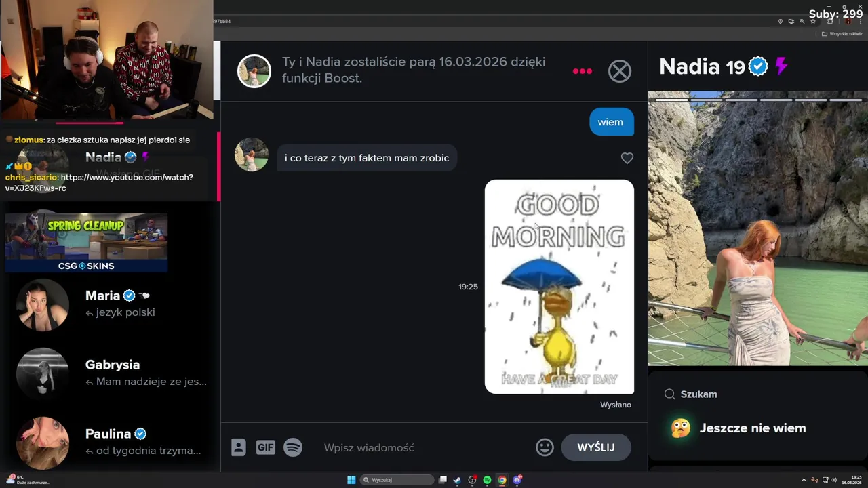
Task: Select the streamers' webcam overlay
Action: (106, 60)
